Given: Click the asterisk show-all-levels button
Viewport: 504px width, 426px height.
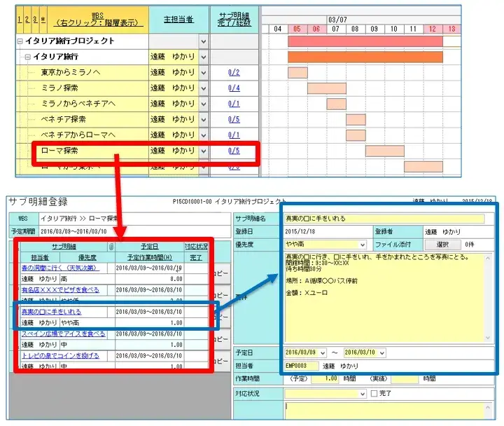Looking at the screenshot, I should click(43, 20).
